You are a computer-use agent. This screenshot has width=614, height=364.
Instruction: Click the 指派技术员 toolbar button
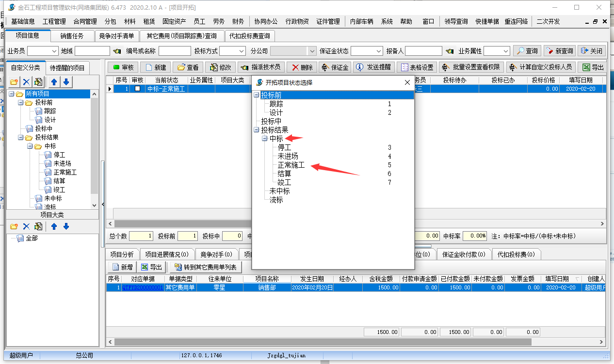pyautogui.click(x=260, y=67)
